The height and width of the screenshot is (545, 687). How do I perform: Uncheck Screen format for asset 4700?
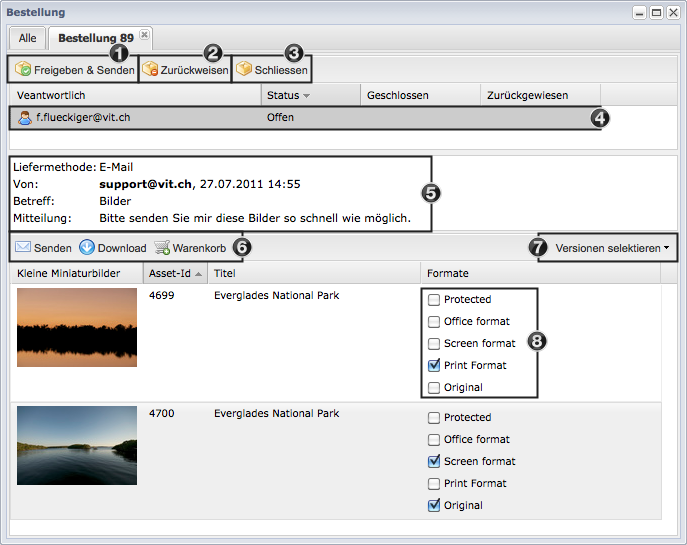coord(434,461)
